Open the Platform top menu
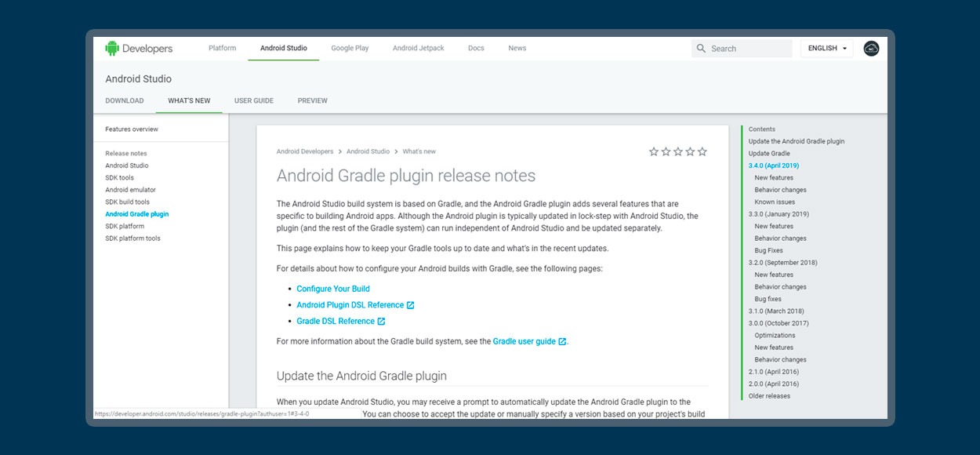Image resolution: width=980 pixels, height=455 pixels. coord(222,49)
